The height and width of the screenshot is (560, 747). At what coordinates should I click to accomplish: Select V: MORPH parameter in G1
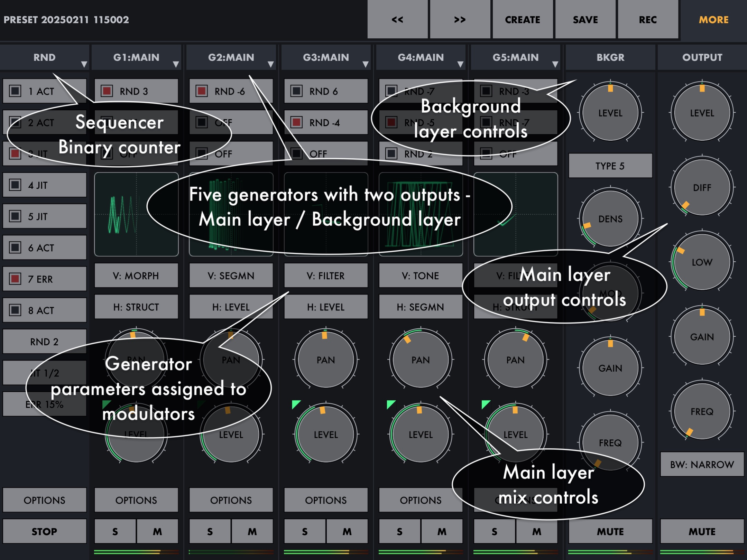(136, 276)
